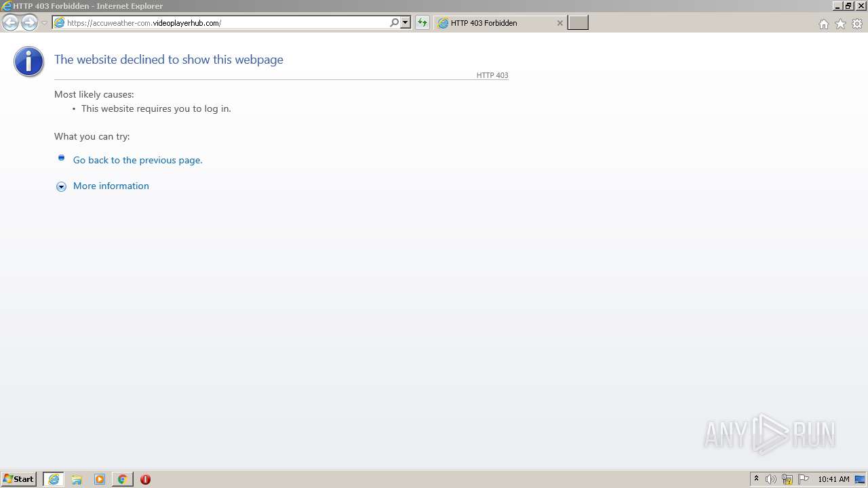This screenshot has width=868, height=488.
Task: Restore down the Internet Explorer window
Action: pyautogui.click(x=848, y=5)
